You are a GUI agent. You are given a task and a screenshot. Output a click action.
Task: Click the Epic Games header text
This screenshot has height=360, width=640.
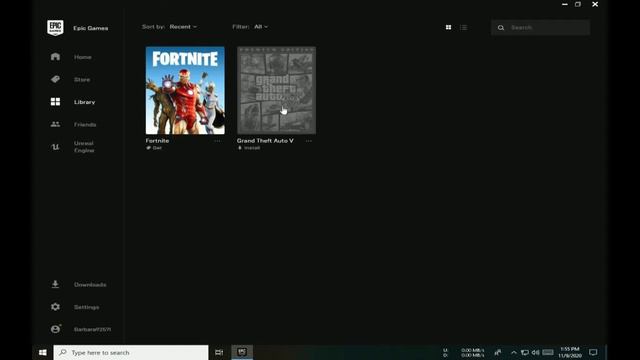pos(91,28)
